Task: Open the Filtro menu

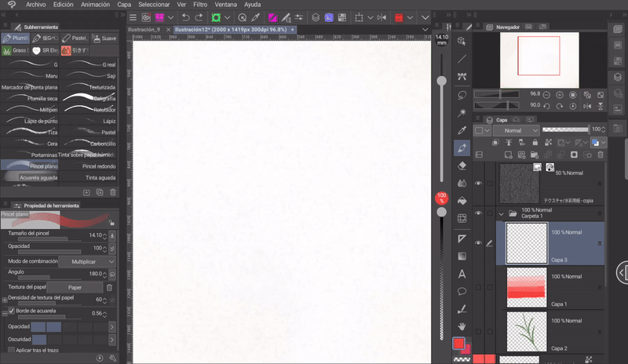Action: (x=200, y=4)
